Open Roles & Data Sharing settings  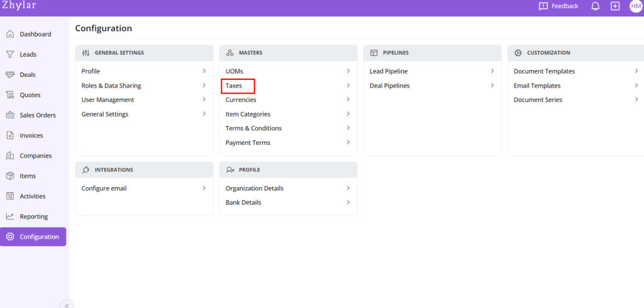tap(111, 86)
